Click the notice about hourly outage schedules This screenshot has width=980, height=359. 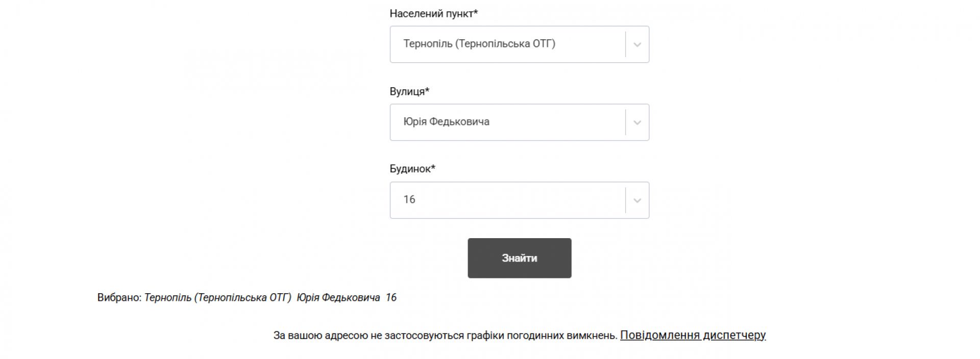click(445, 336)
